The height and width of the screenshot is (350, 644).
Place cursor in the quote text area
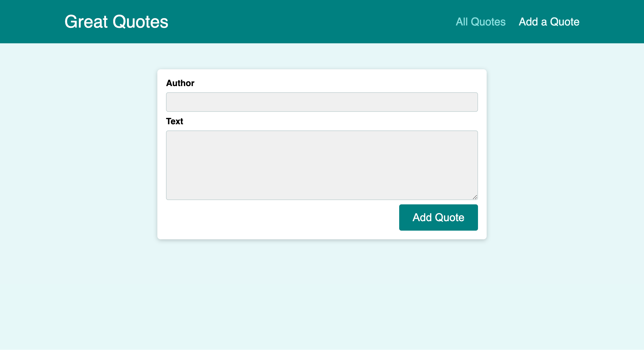(322, 165)
